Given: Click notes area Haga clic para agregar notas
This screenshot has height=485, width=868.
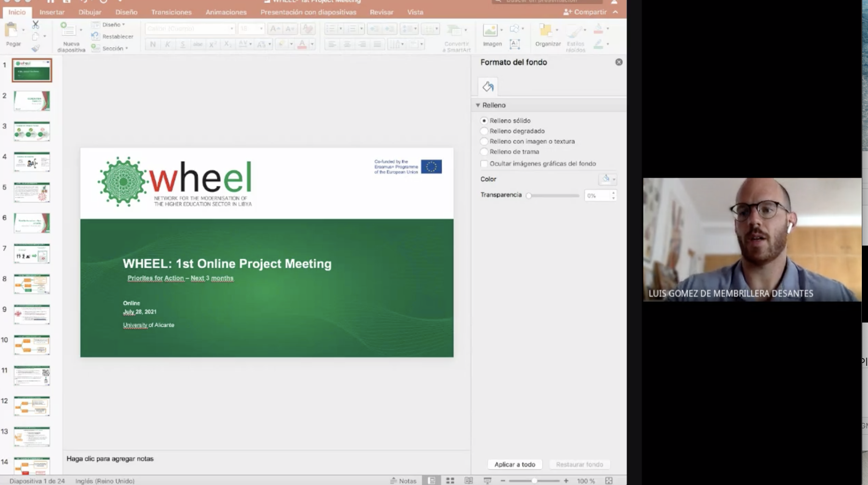Looking at the screenshot, I should click(x=110, y=459).
